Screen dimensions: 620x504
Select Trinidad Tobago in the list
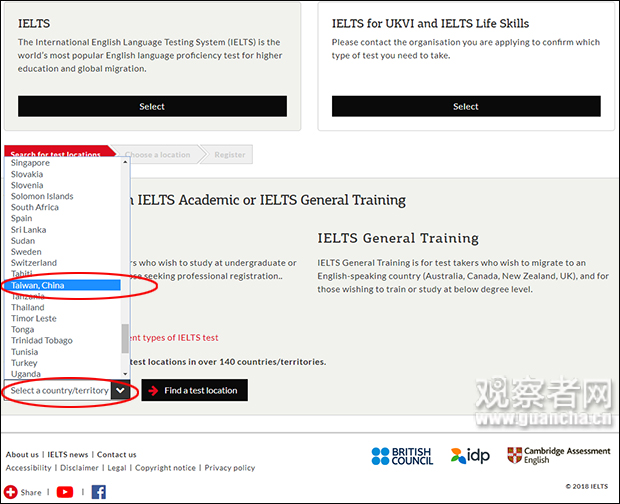62,340
